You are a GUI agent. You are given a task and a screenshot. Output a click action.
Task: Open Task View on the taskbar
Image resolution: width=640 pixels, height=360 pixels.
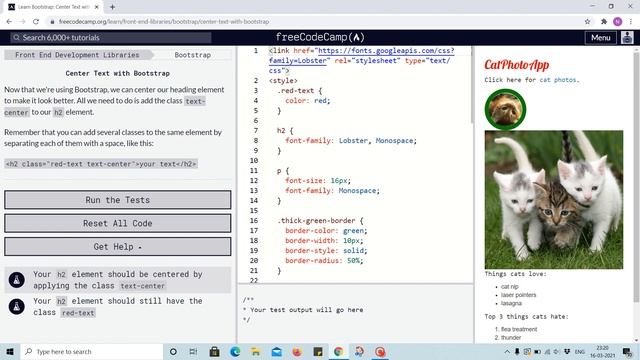coord(193,351)
